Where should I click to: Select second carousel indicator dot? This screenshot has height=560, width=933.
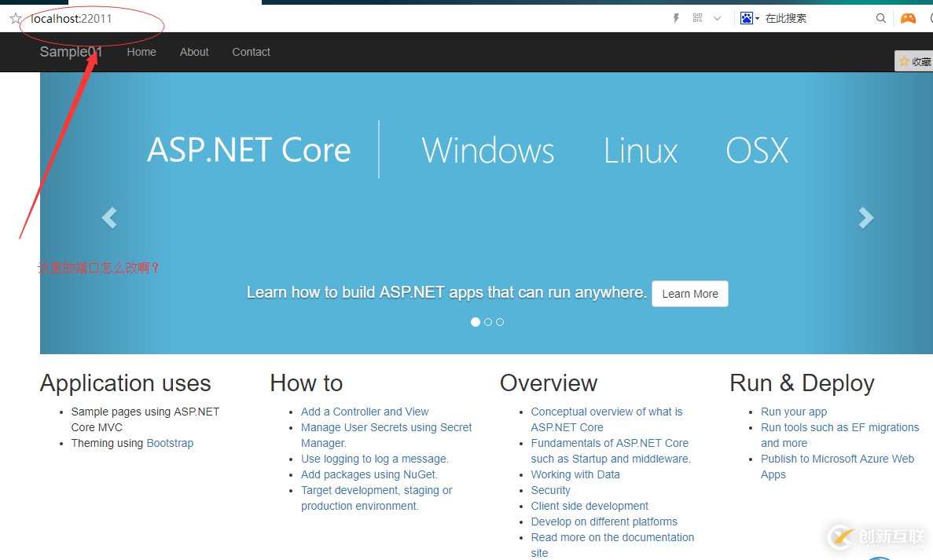pos(488,322)
